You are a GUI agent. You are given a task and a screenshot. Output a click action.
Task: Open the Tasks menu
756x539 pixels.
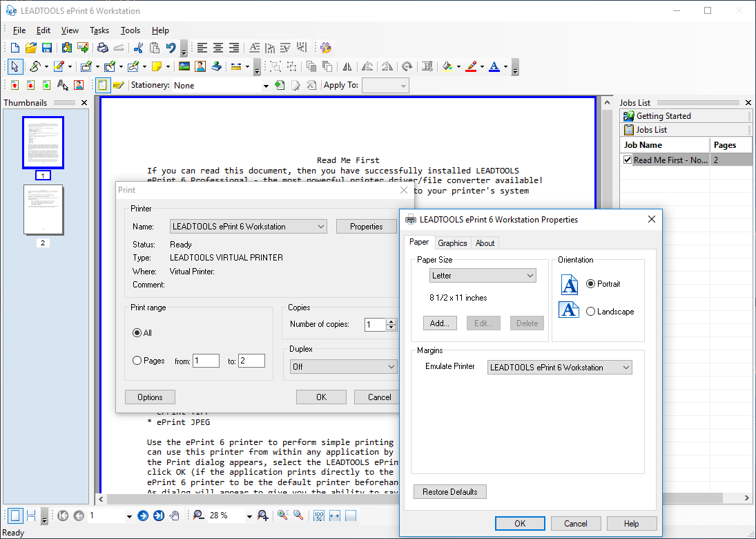click(99, 30)
